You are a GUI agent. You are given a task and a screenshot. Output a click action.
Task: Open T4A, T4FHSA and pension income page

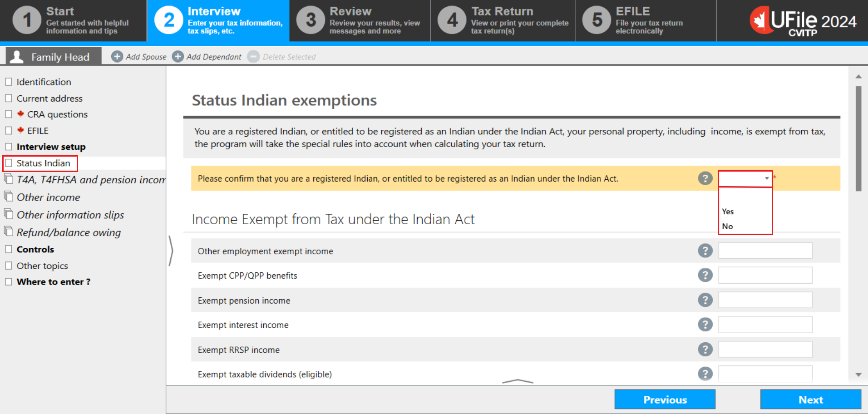coord(91,180)
